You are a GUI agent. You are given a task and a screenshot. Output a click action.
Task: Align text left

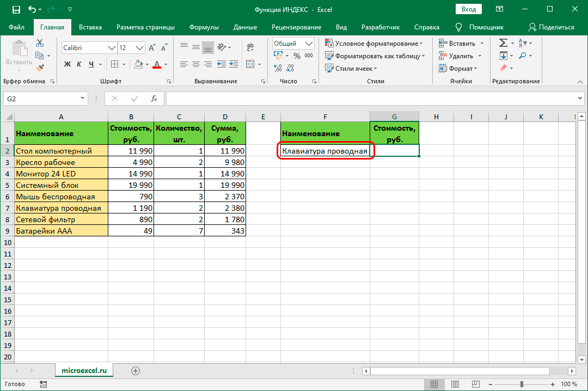click(184, 64)
